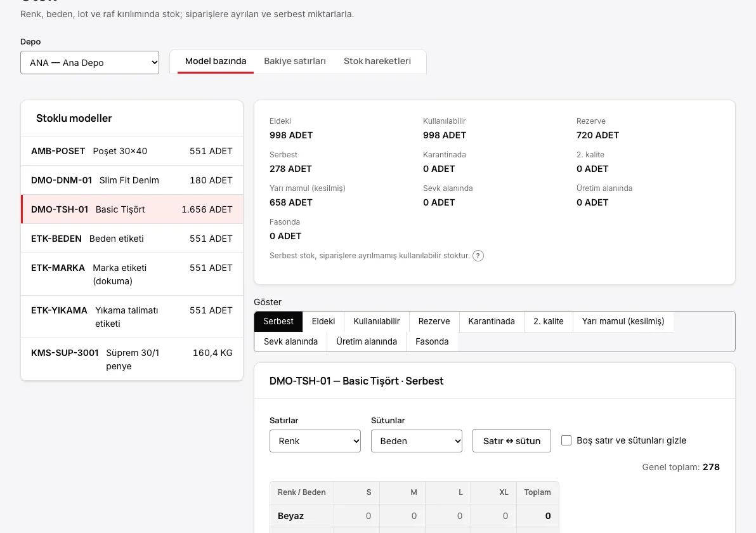Select ETK-BEDEN Beden etiketi model
756x533 pixels.
pyautogui.click(x=132, y=239)
